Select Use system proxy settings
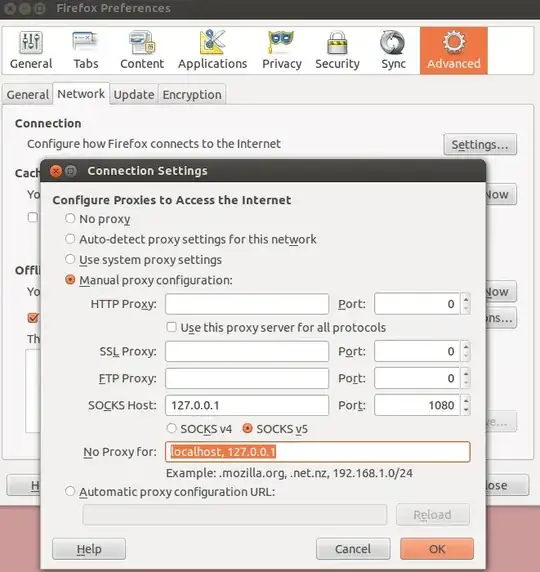The height and width of the screenshot is (572, 540). (x=70, y=259)
